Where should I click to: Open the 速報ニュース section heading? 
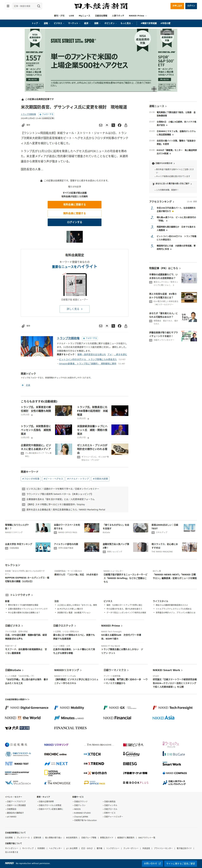[158, 106]
